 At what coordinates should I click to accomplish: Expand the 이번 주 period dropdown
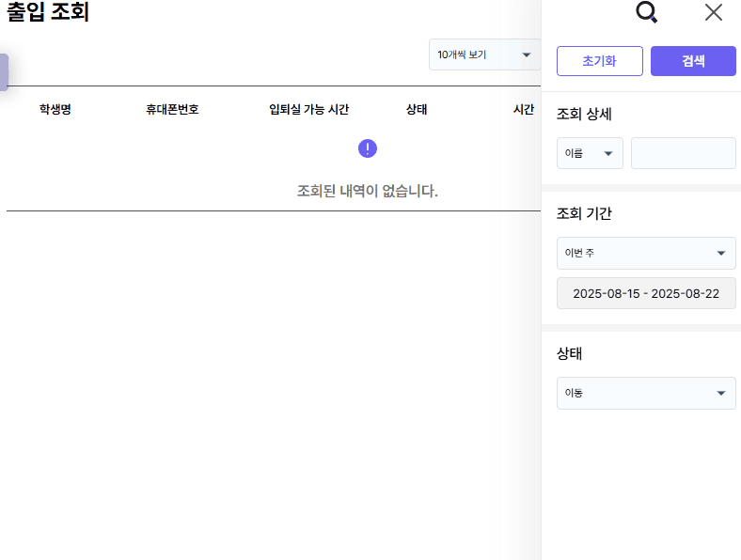click(x=646, y=253)
